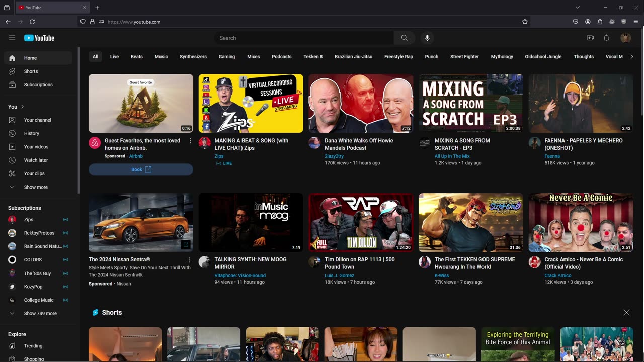Viewport: 644px width, 362px height.
Task: Click the Book button on Airbnb ad
Action: click(141, 169)
